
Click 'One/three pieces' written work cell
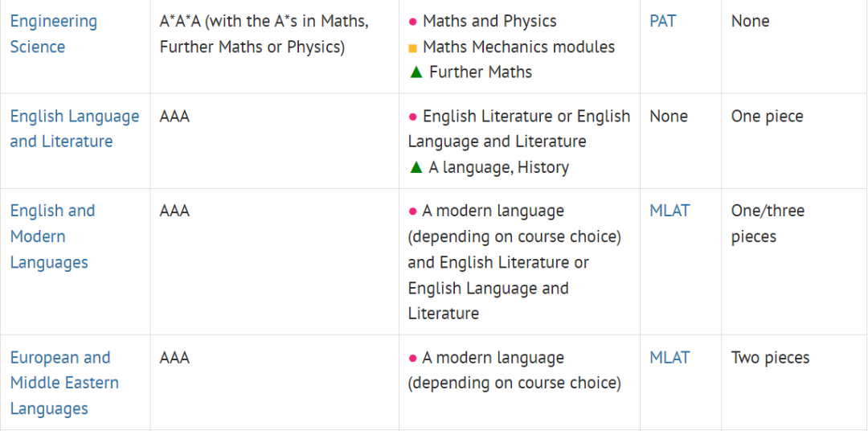pos(768,224)
